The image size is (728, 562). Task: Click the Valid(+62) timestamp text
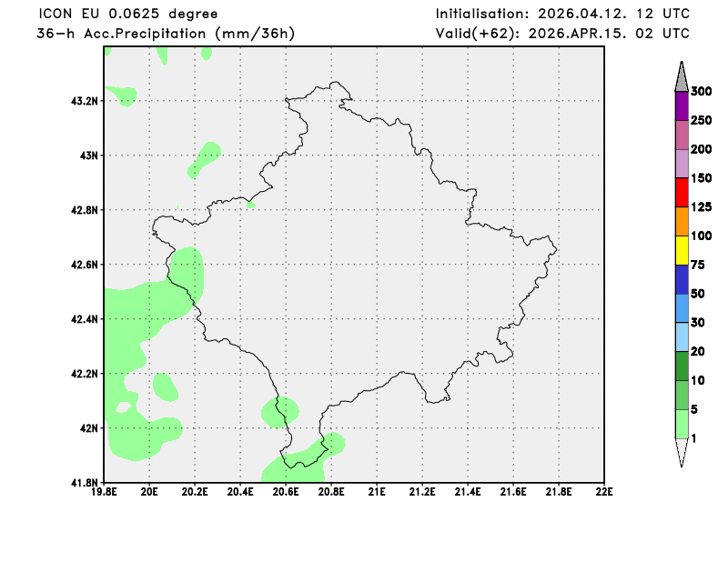coord(561,34)
